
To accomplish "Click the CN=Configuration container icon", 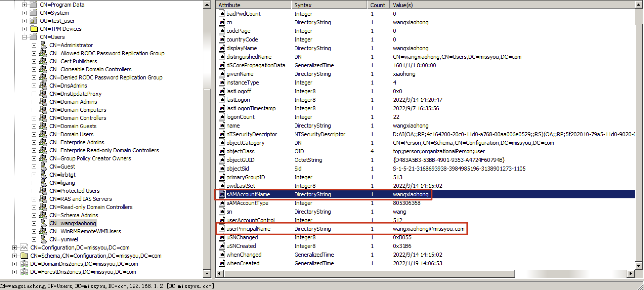I will coord(24,247).
